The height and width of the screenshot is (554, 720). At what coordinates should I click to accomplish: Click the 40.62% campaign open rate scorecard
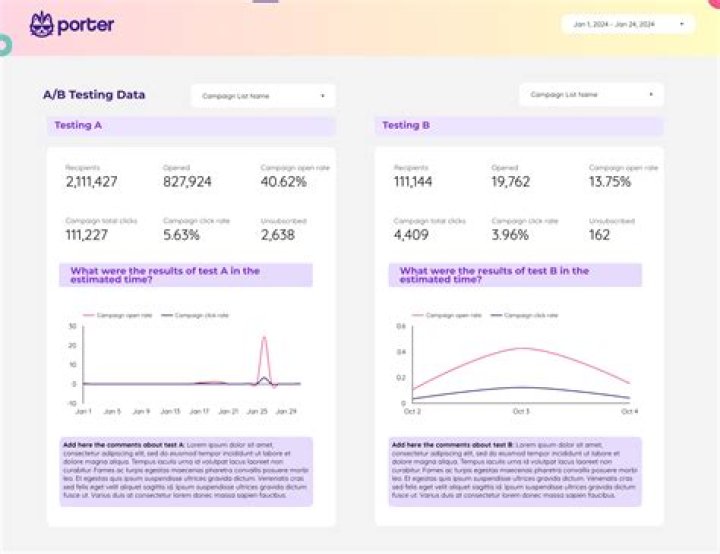[295, 176]
